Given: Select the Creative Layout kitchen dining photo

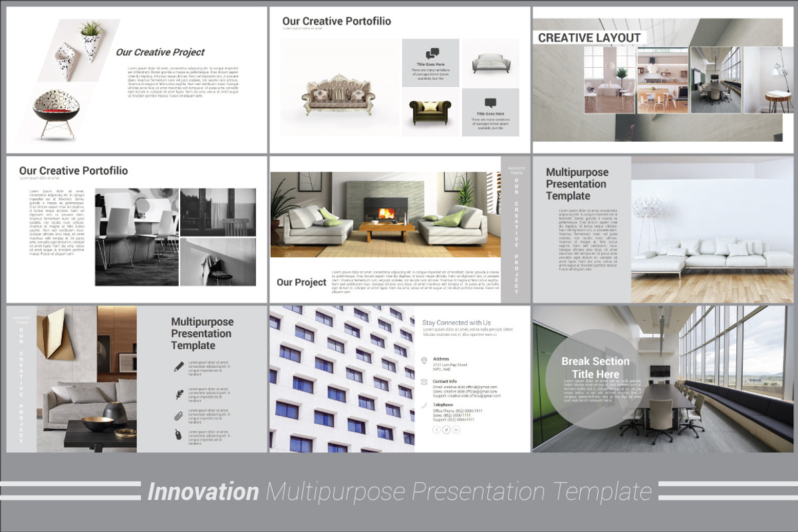Looking at the screenshot, I should tap(662, 80).
